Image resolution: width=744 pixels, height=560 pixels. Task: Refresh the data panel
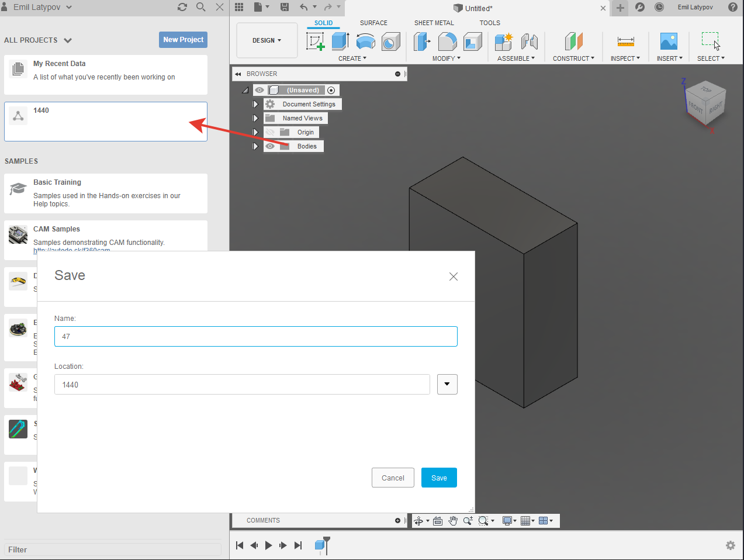182,7
